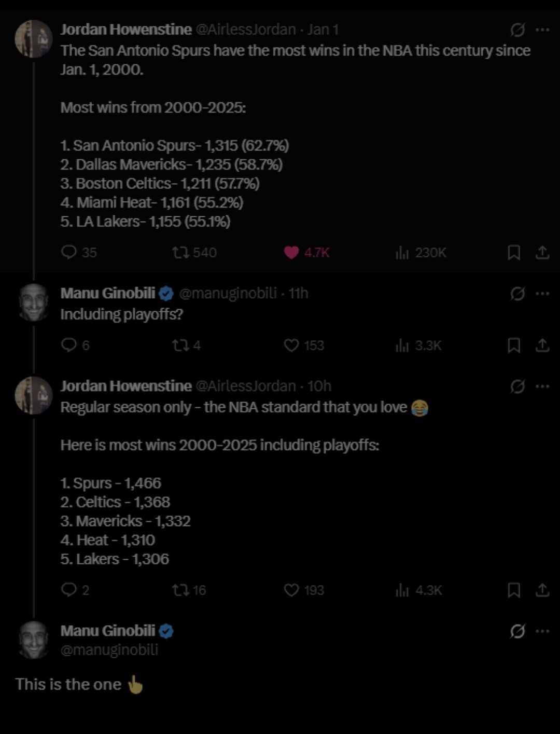This screenshot has width=560, height=734.
Task: Click Manu Ginobili's avatar on bottom tweet
Action: pos(34,640)
